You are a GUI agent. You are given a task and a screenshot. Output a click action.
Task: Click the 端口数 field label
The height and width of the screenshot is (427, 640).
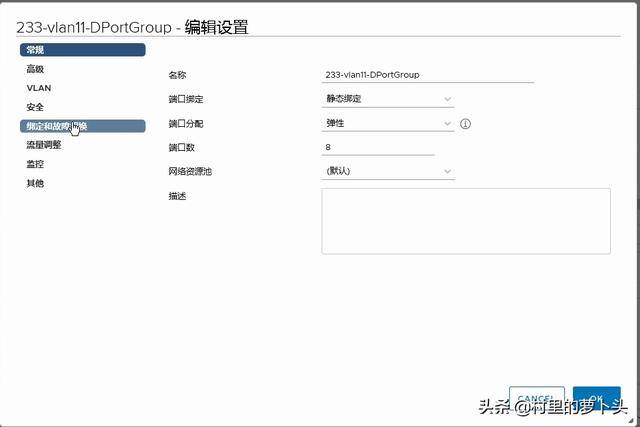click(181, 147)
